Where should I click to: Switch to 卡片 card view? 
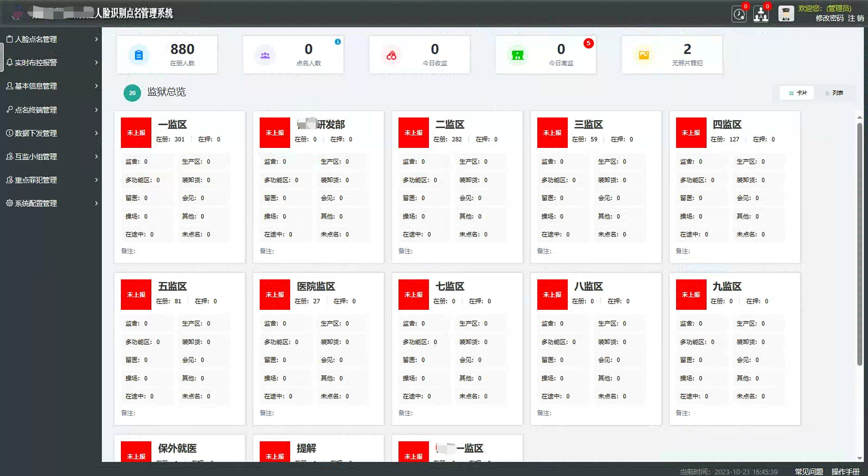[797, 93]
